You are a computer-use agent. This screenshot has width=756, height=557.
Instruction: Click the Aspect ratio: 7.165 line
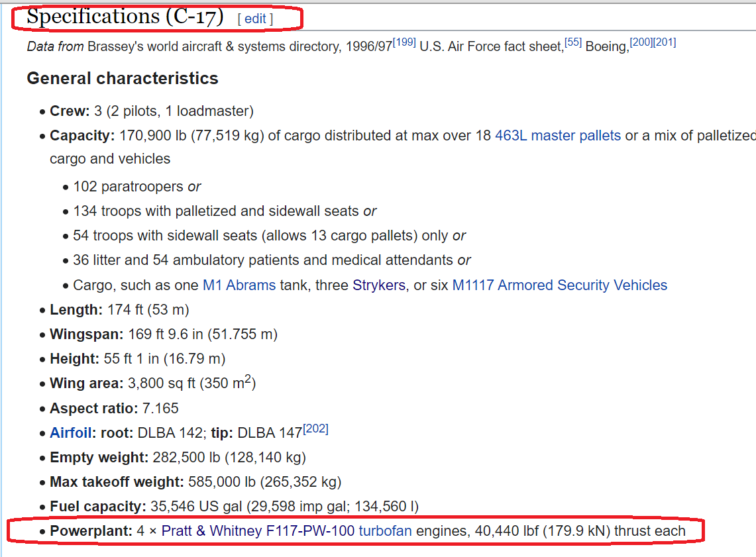[x=114, y=408]
